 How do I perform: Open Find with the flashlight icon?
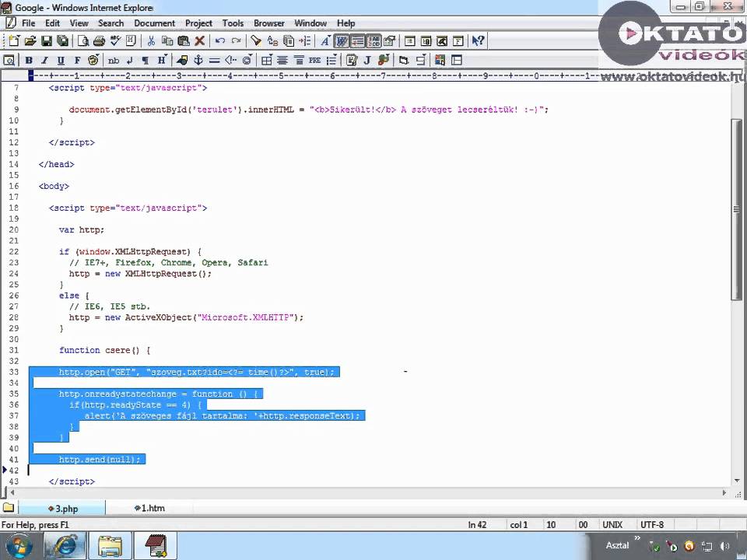[x=256, y=41]
